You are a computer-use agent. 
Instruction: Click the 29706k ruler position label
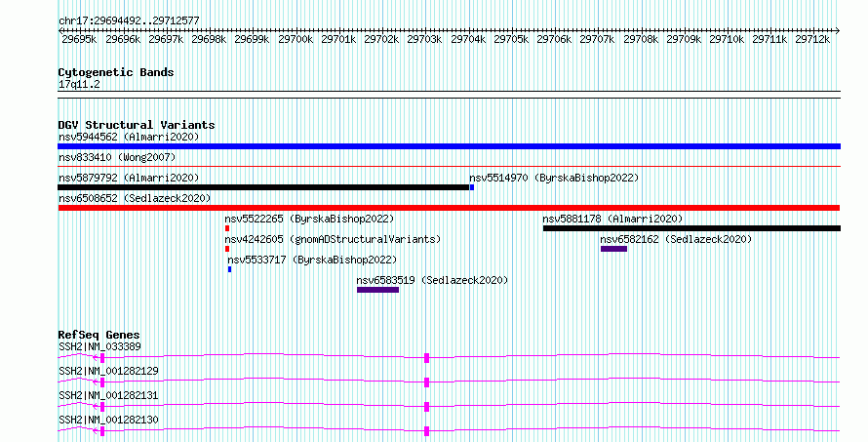point(554,39)
